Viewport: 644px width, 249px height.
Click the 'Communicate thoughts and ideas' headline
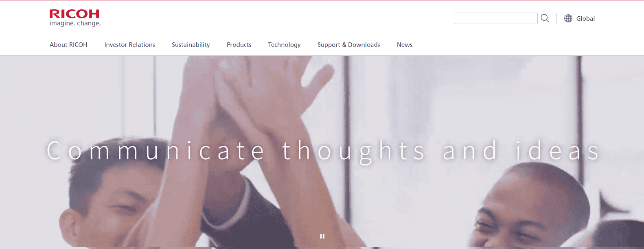pyautogui.click(x=323, y=152)
